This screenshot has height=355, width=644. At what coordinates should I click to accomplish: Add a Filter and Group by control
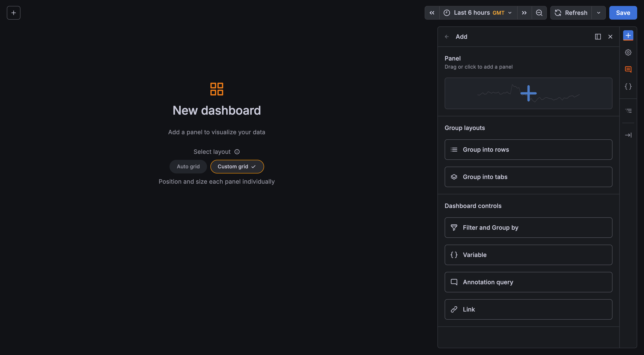pos(528,228)
